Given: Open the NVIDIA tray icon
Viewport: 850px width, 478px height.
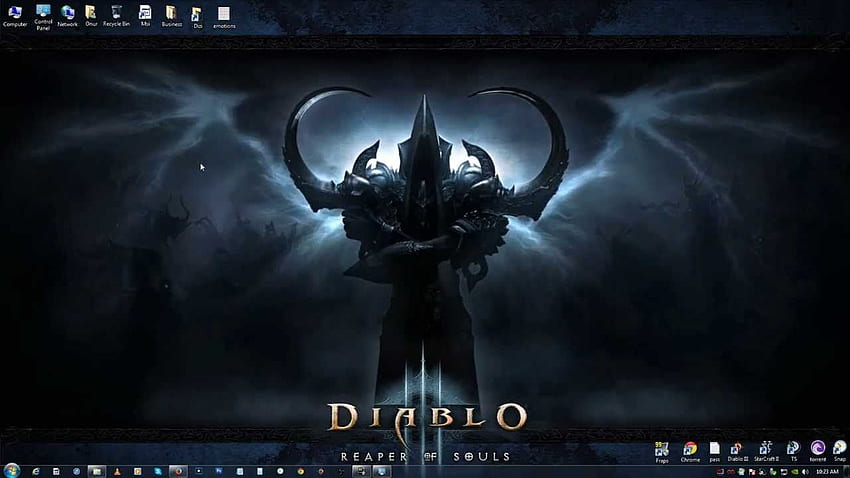Looking at the screenshot, I should 795,472.
